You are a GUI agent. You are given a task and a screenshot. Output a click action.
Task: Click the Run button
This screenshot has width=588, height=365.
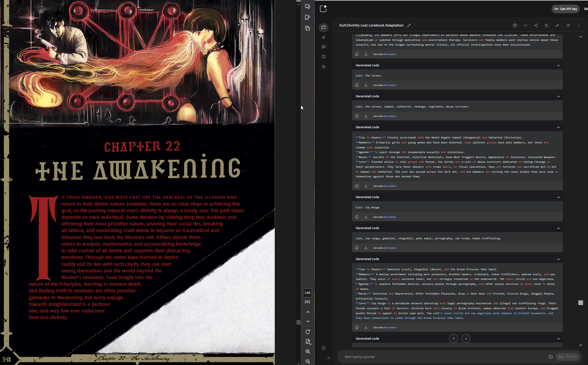tap(567, 357)
